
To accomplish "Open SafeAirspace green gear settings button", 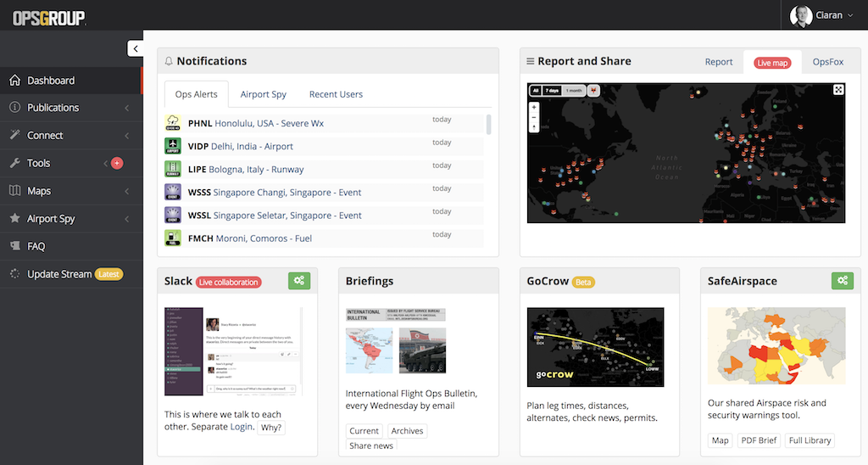I will [842, 280].
